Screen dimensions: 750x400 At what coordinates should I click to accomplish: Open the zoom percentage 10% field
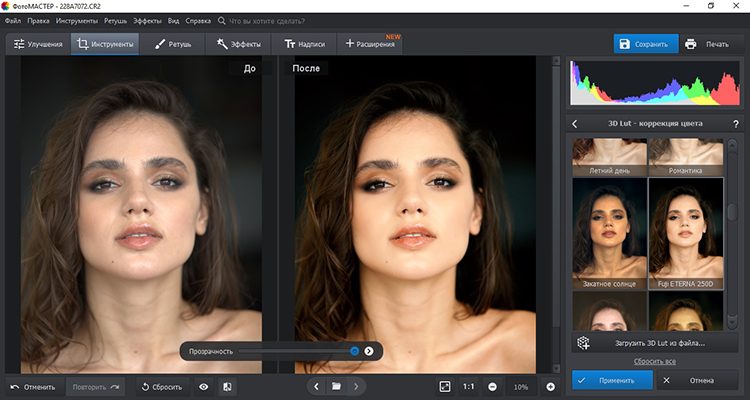point(521,386)
